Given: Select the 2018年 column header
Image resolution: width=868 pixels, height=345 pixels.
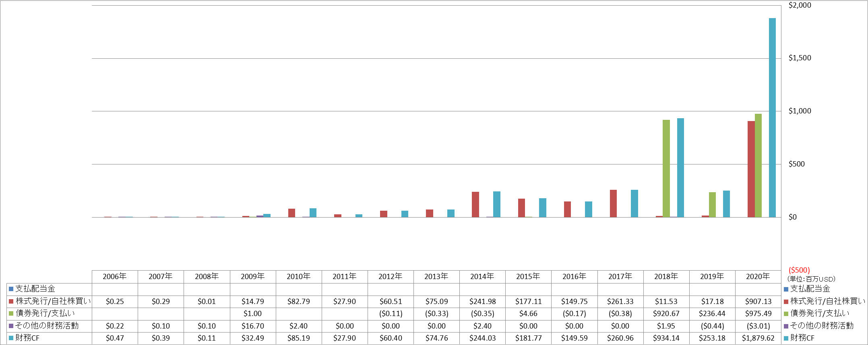Looking at the screenshot, I should (666, 277).
